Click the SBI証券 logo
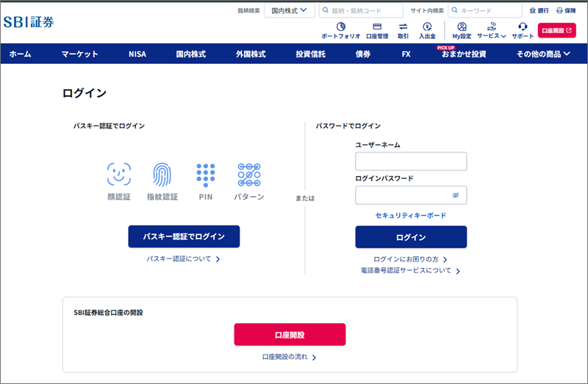588x384 pixels. (29, 22)
